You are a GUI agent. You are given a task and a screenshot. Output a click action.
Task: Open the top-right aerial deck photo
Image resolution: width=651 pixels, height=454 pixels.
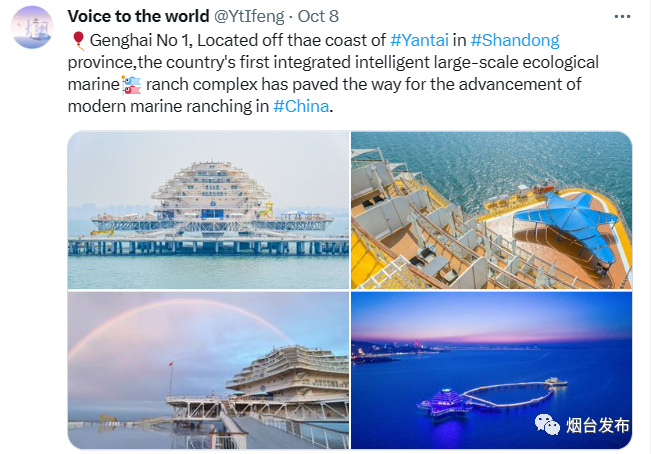(x=491, y=210)
